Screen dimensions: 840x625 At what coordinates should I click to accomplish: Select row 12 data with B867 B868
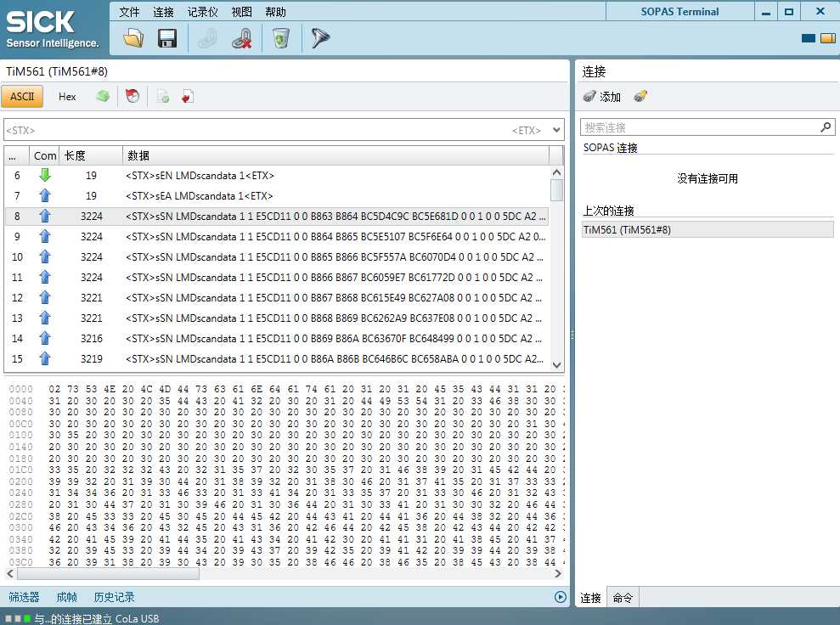point(277,297)
